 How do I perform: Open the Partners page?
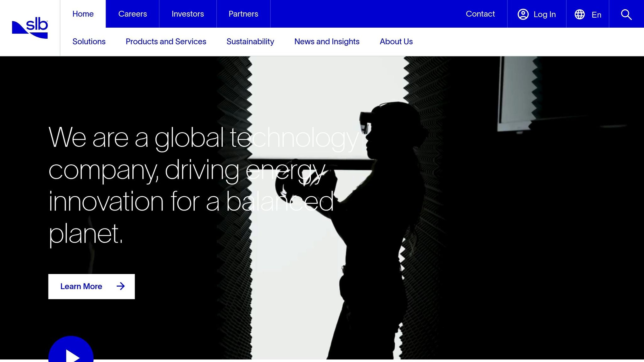243,14
